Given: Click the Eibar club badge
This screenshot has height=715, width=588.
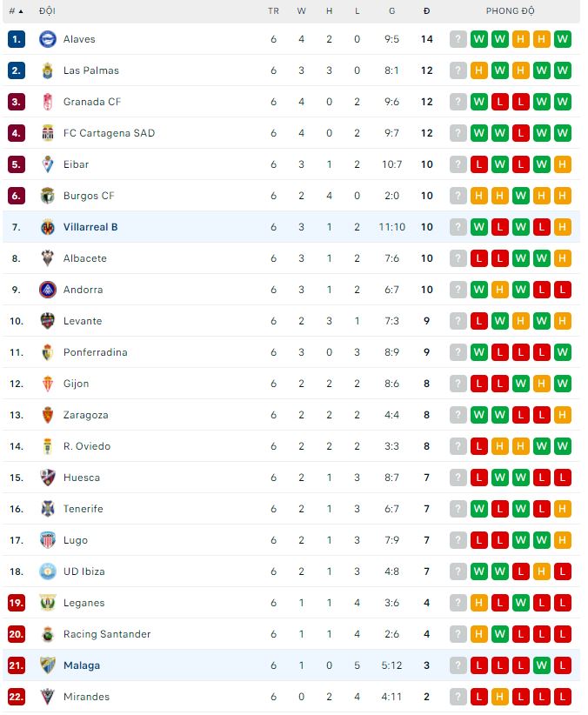Looking at the screenshot, I should pyautogui.click(x=50, y=164).
